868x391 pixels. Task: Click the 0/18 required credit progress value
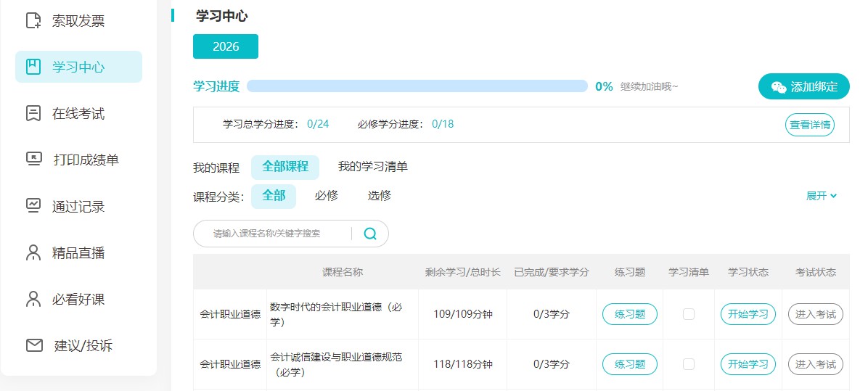coord(443,124)
